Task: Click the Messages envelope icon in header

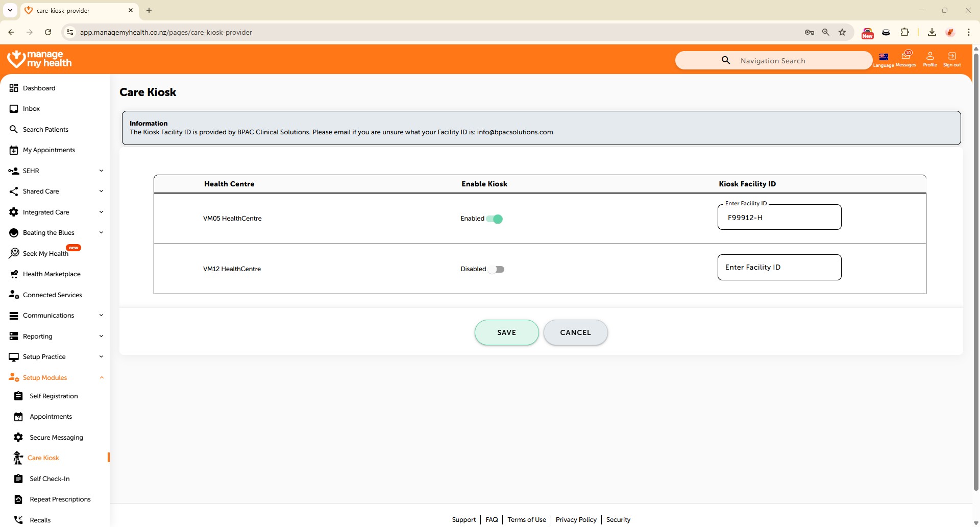Action: [x=905, y=57]
